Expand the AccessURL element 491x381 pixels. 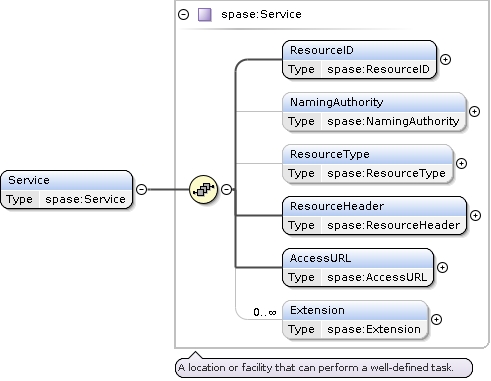tap(442, 267)
